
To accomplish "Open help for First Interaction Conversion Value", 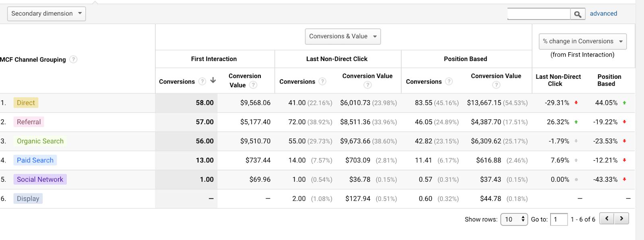I will coord(253,85).
